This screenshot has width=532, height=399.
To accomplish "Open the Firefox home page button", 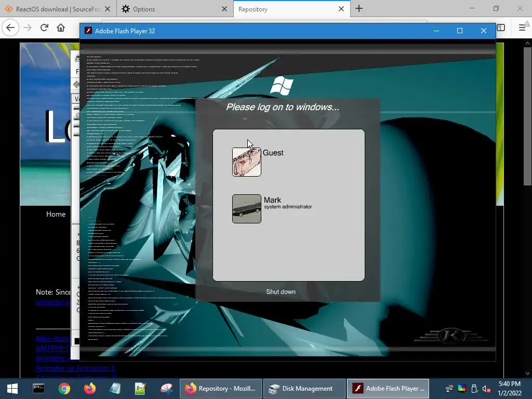I will 61,28.
